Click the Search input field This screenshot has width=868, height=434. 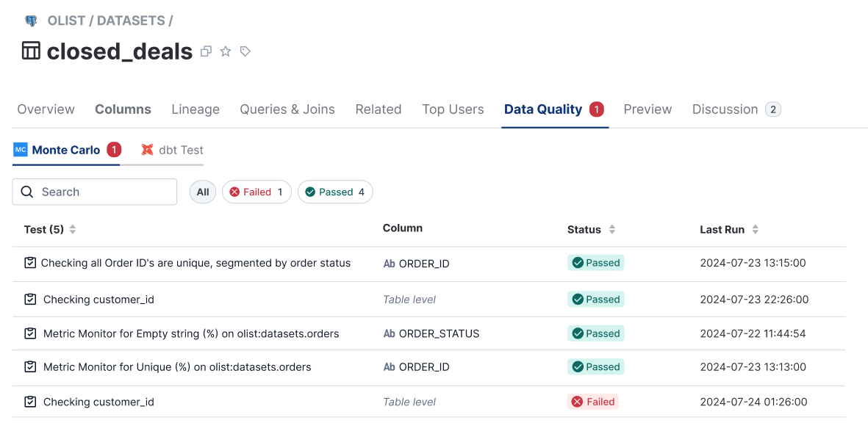tap(103, 192)
